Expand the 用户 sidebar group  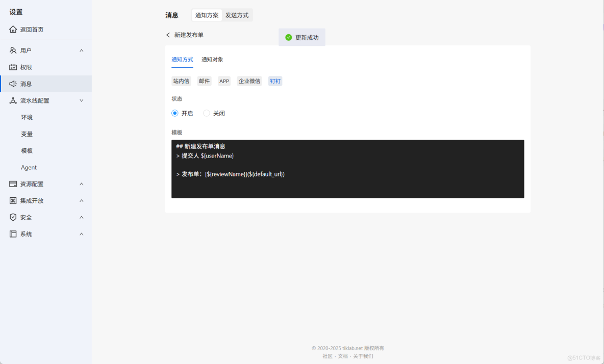pyautogui.click(x=81, y=50)
